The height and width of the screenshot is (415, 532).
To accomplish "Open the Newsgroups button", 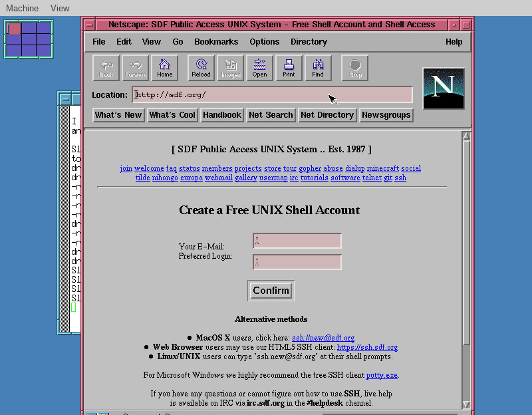I will coord(386,115).
